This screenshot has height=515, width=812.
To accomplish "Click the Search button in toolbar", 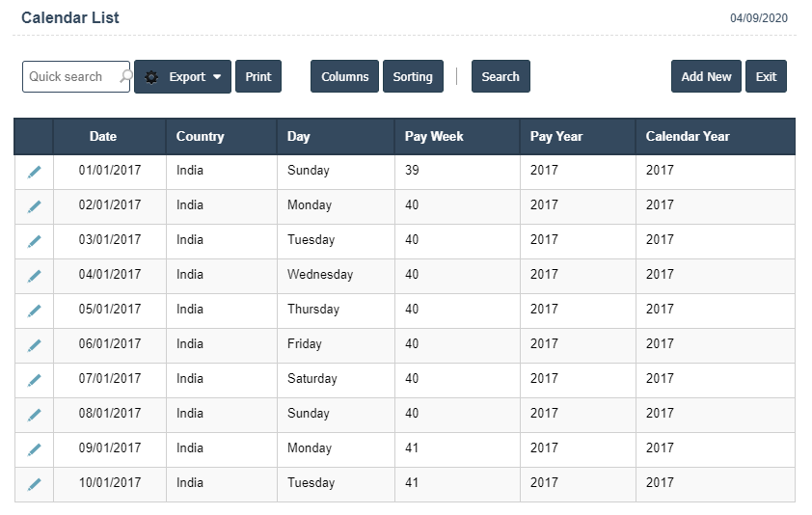I will [501, 77].
